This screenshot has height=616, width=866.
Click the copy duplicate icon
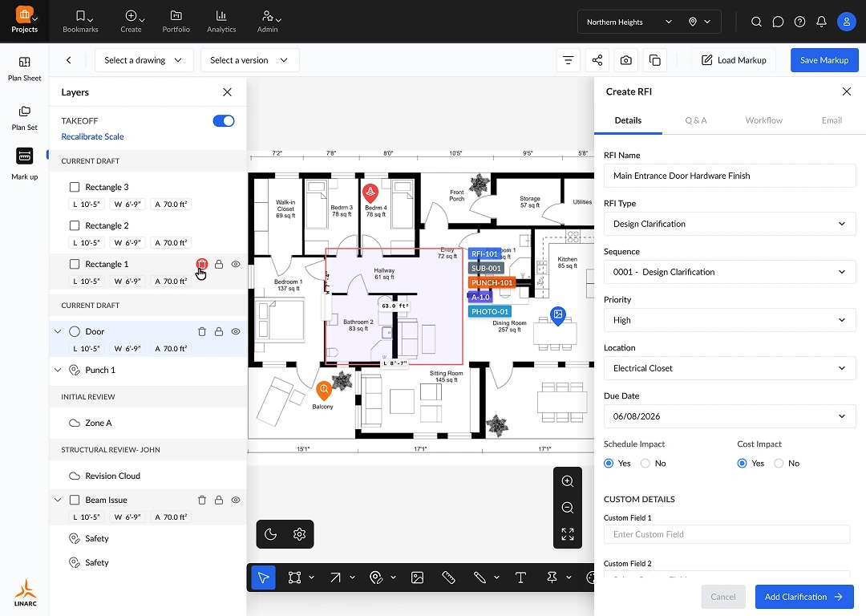pos(655,60)
